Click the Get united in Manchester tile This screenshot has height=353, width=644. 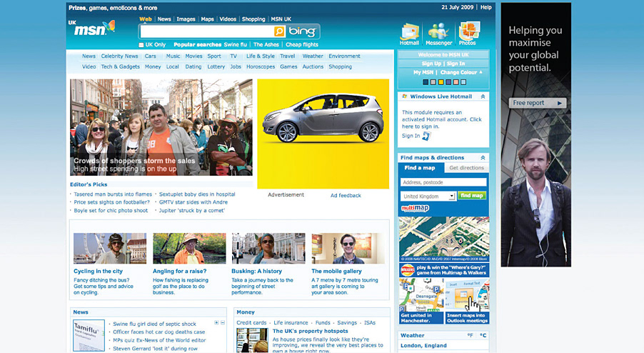tap(421, 302)
